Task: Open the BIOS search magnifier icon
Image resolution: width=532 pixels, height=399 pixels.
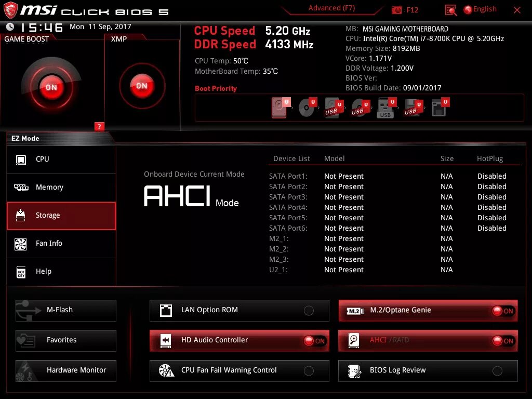Action: 450,10
